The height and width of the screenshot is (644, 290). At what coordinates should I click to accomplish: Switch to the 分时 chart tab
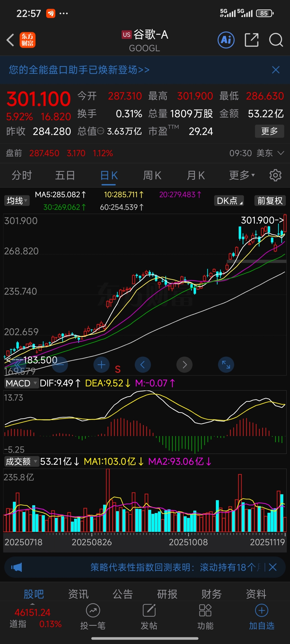click(x=22, y=175)
